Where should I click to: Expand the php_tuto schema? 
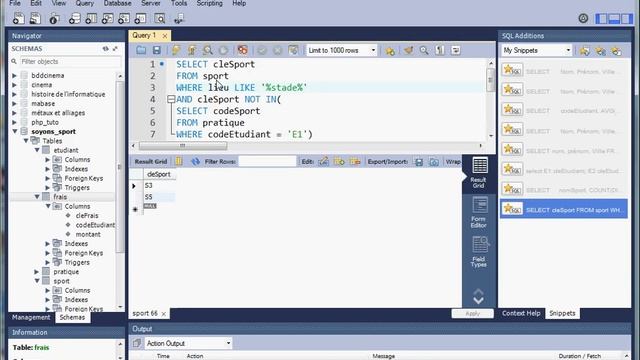click(x=14, y=122)
